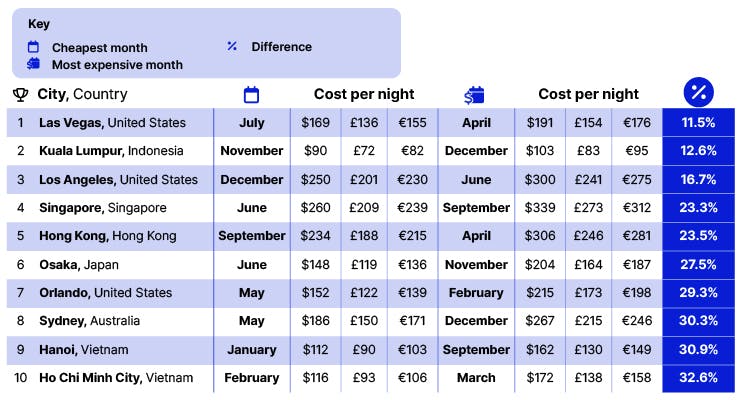742x400 pixels.
Task: Click the icon beside 'Most expensive month' key
Action: click(33, 64)
